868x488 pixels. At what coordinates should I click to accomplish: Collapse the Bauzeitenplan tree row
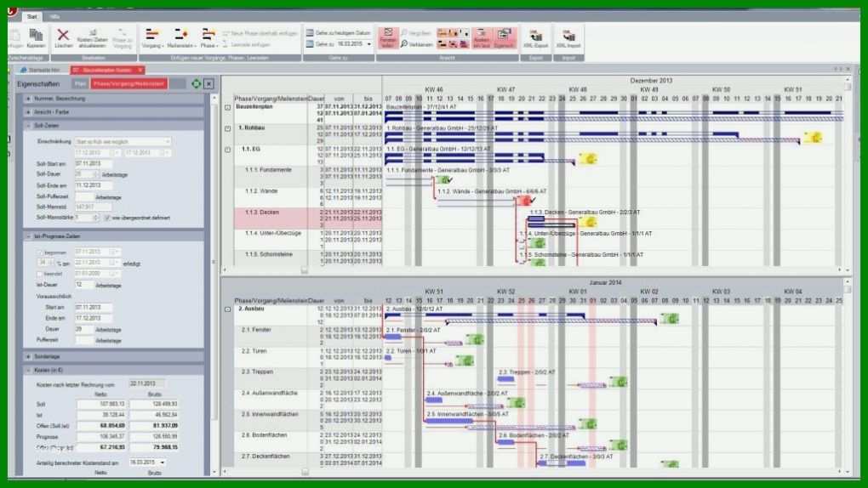(x=227, y=107)
